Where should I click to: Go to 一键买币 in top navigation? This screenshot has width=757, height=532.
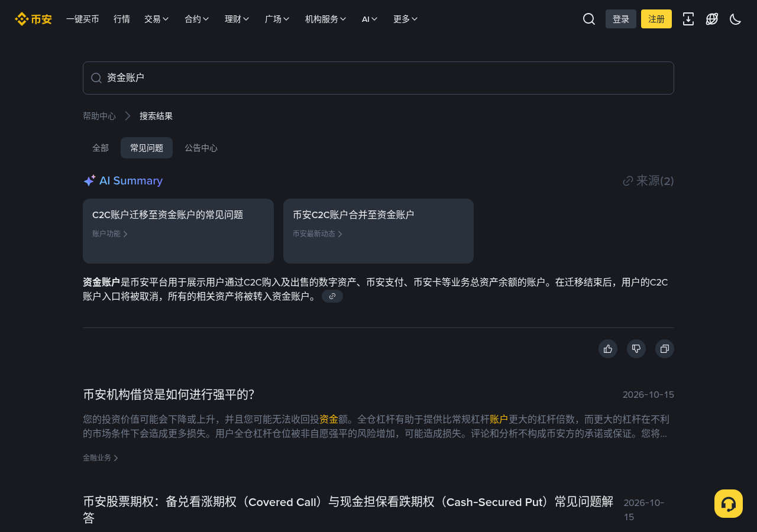click(x=83, y=19)
